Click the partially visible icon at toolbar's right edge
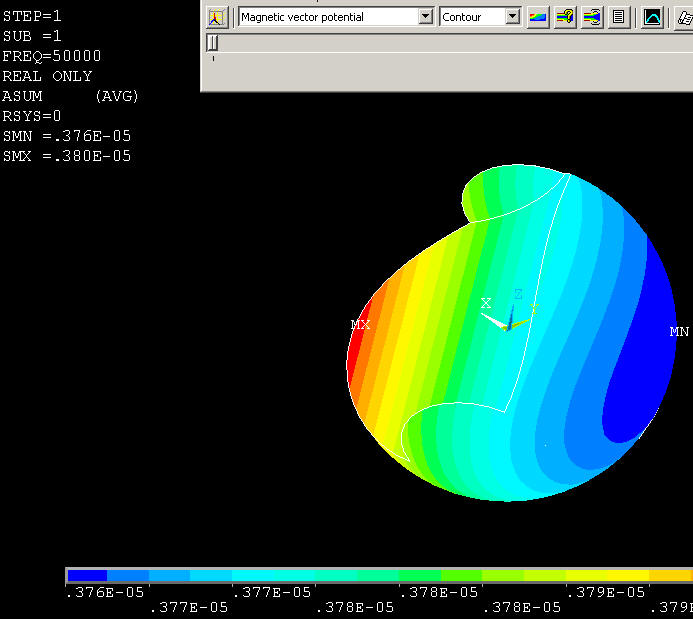Viewport: 693px width, 619px height. (x=685, y=17)
